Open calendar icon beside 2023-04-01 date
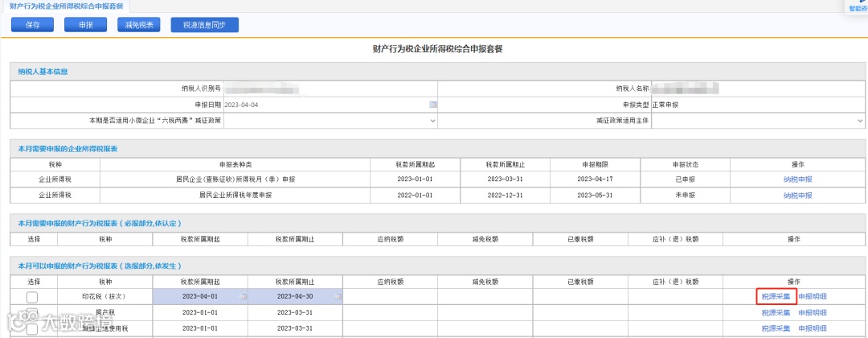This screenshot has width=868, height=338. click(x=243, y=297)
